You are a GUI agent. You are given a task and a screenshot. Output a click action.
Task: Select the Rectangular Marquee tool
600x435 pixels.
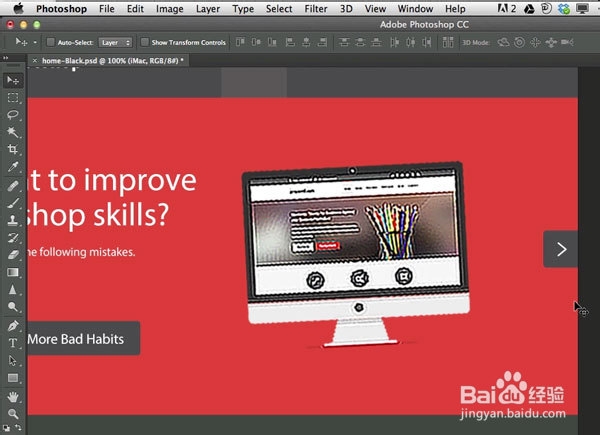point(13,98)
